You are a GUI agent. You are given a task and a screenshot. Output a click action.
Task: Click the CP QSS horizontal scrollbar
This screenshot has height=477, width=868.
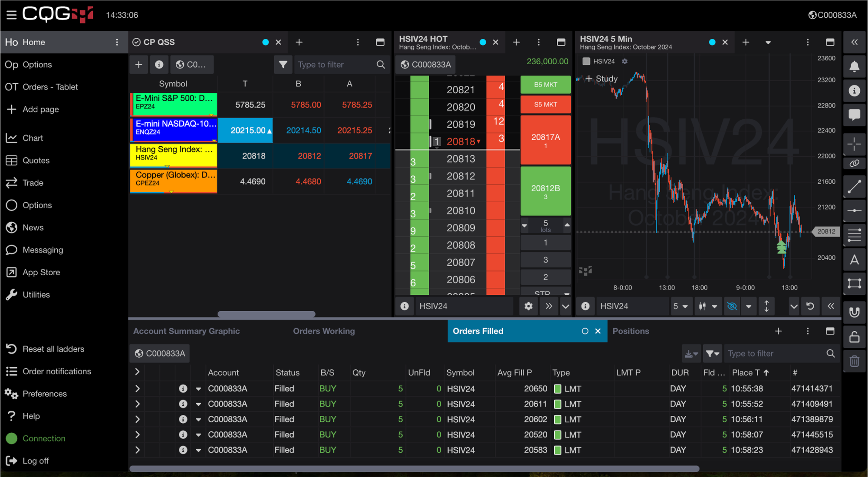[266, 313]
